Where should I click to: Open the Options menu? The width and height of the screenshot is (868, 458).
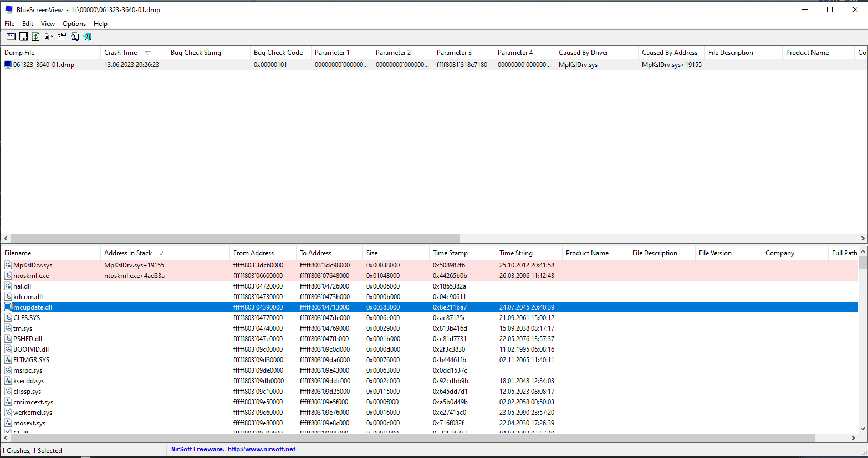pos(74,24)
